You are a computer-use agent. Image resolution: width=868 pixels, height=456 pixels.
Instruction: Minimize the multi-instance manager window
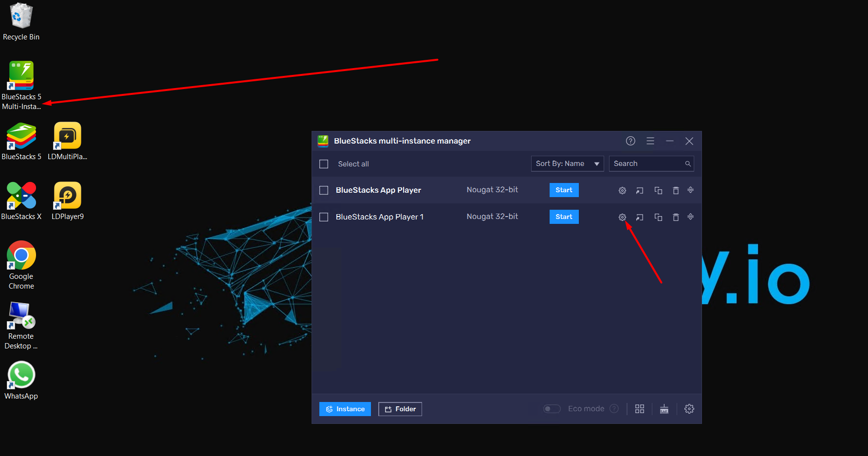pos(670,141)
